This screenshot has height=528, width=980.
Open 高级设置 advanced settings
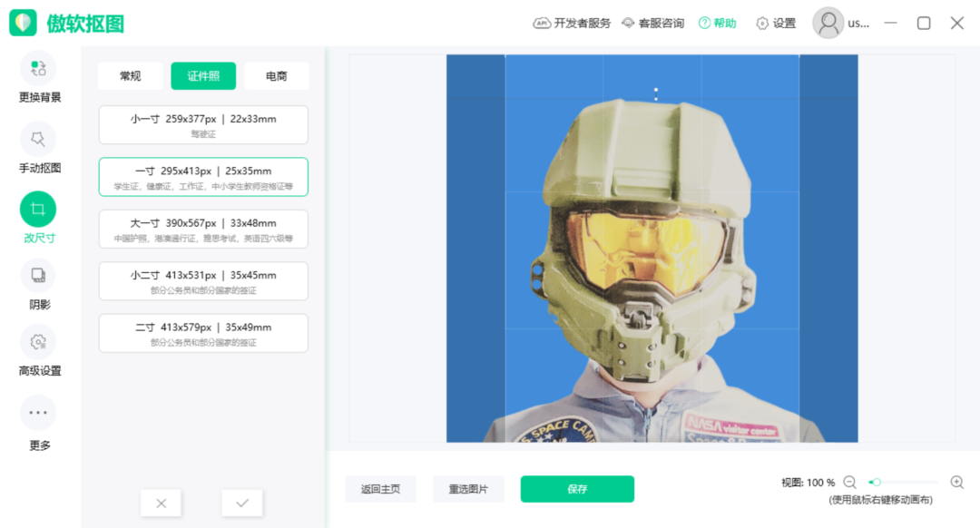(x=39, y=350)
